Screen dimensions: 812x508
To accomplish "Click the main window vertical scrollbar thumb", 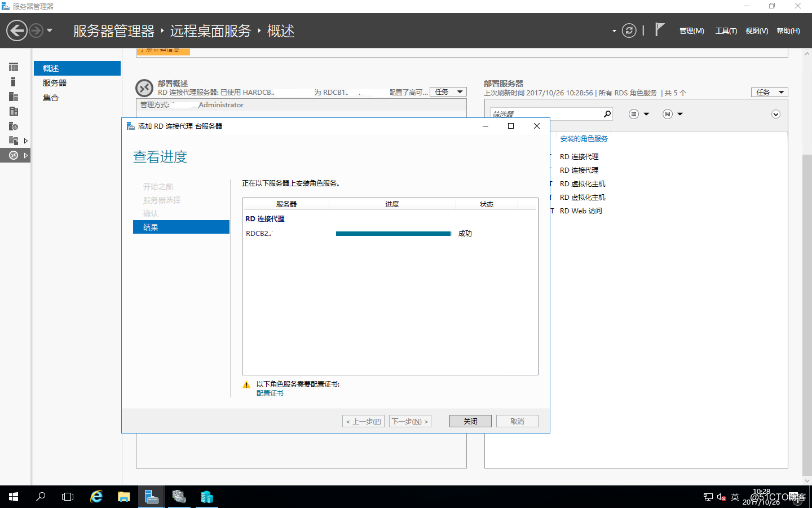I will 807,314.
